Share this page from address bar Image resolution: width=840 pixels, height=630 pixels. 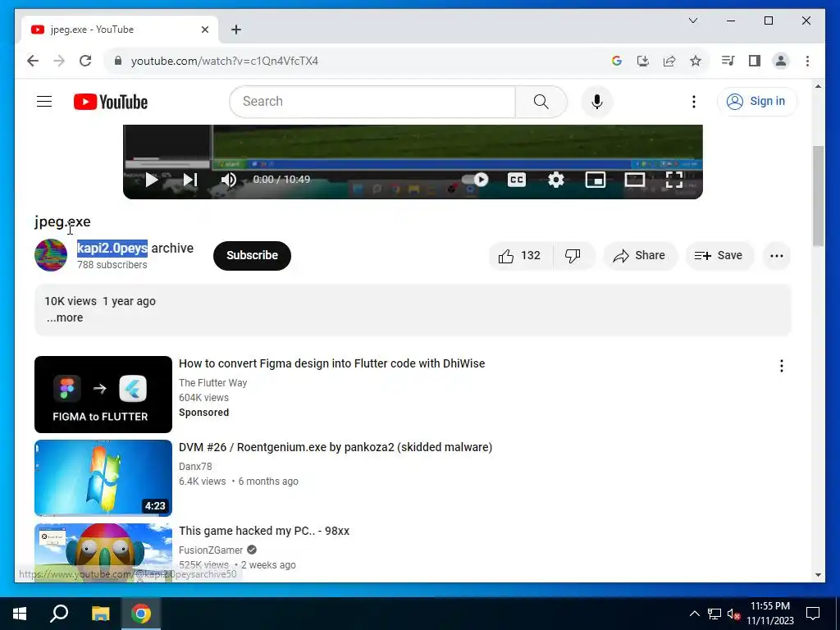(x=669, y=61)
